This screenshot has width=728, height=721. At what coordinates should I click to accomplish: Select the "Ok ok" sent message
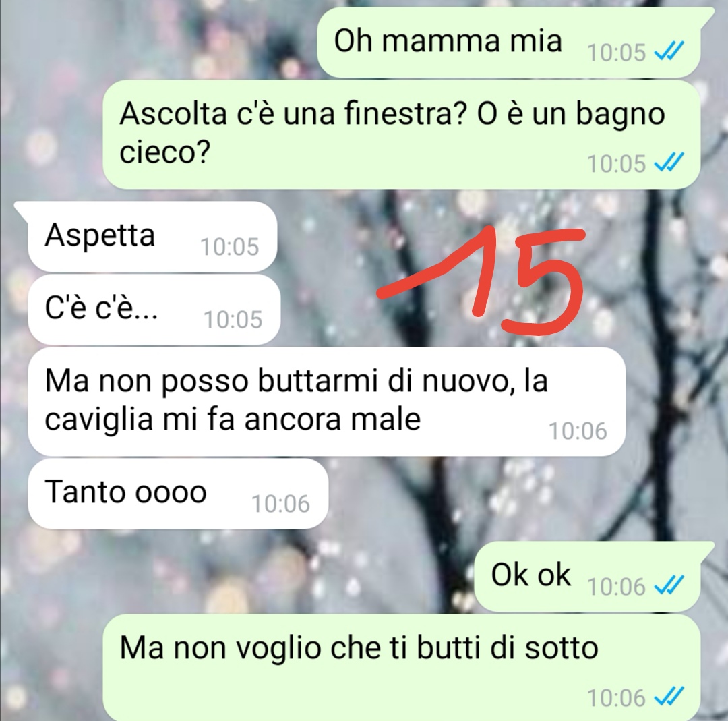pyautogui.click(x=587, y=577)
